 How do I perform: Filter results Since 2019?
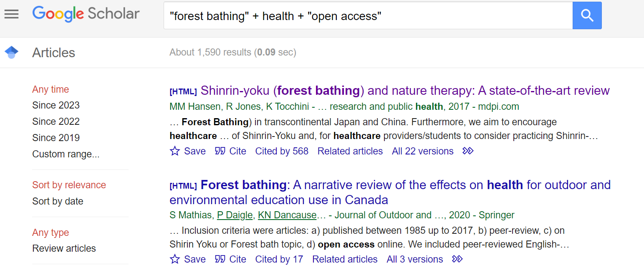pyautogui.click(x=56, y=138)
